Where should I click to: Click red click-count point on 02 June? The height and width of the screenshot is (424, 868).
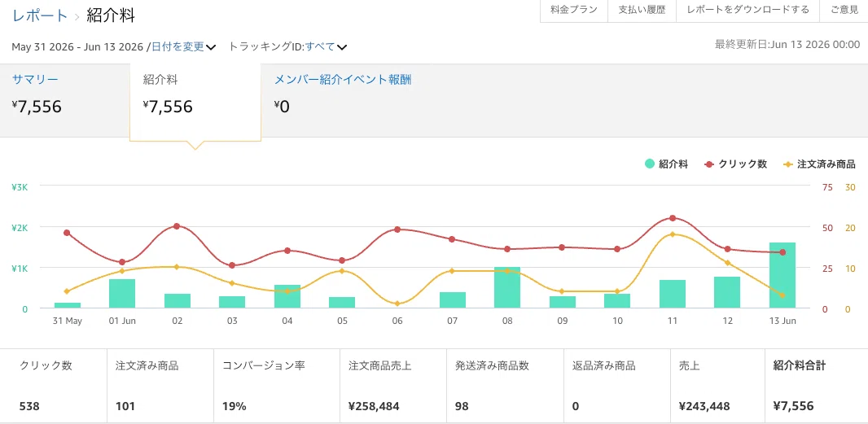pos(177,226)
